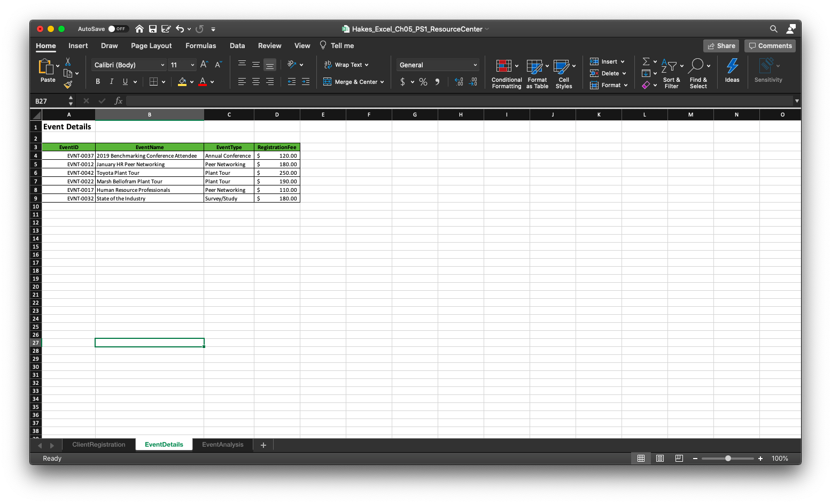Switch to Page Layout view in status bar

click(x=659, y=458)
